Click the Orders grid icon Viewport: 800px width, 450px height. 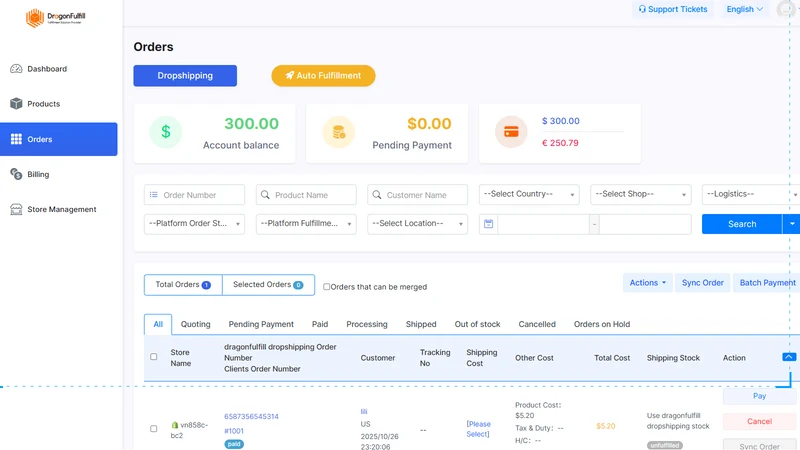[x=16, y=139]
